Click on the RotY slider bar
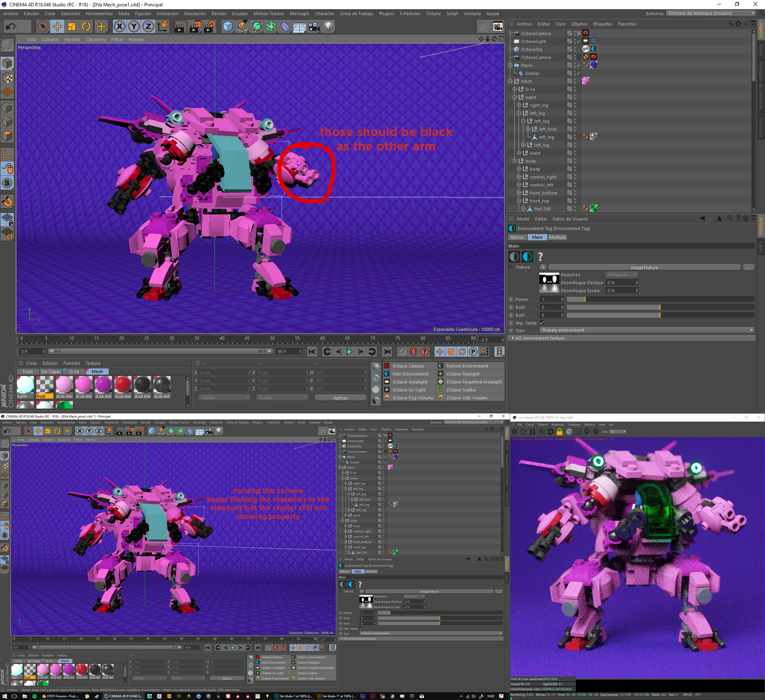Viewport: 765px width, 700px height. click(x=660, y=315)
